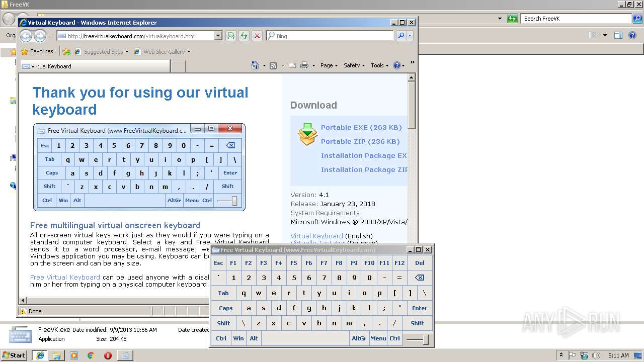This screenshot has height=362, width=644.
Task: Click the Esc key on virtual keyboard
Action: click(x=218, y=263)
